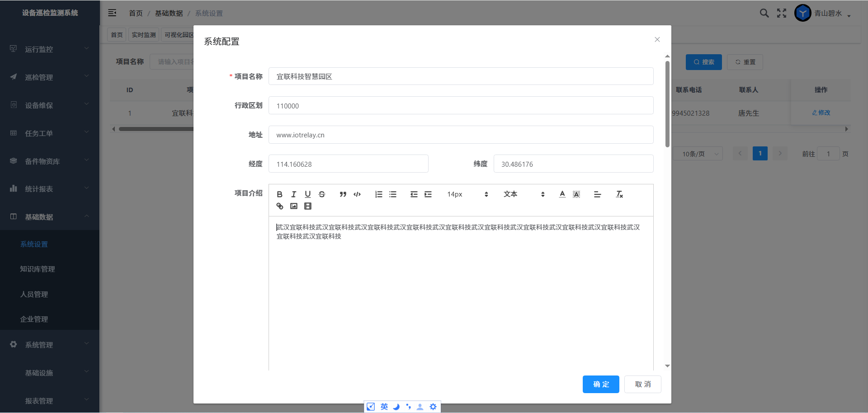This screenshot has height=413, width=868.
Task: Insert a blockquote in the editor
Action: 343,194
